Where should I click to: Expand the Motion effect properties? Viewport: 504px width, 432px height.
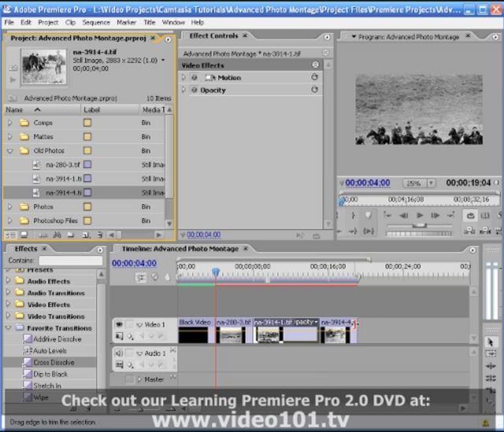tap(183, 77)
